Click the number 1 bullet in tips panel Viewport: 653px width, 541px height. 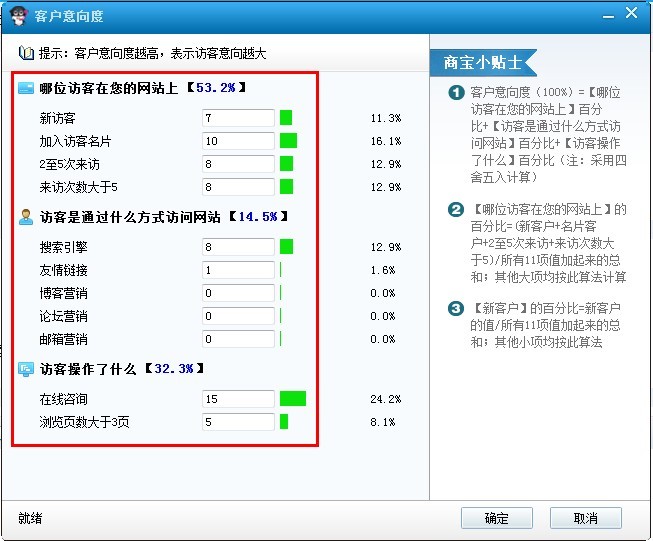(x=456, y=93)
